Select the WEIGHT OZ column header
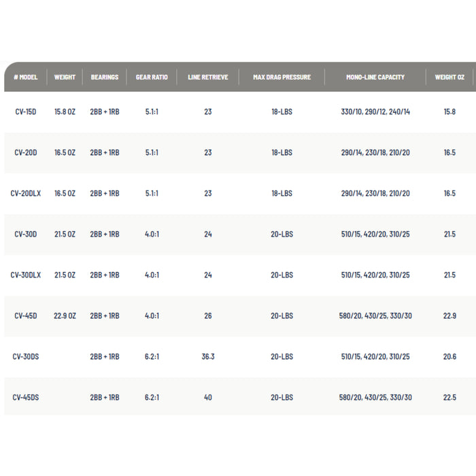 click(x=449, y=77)
